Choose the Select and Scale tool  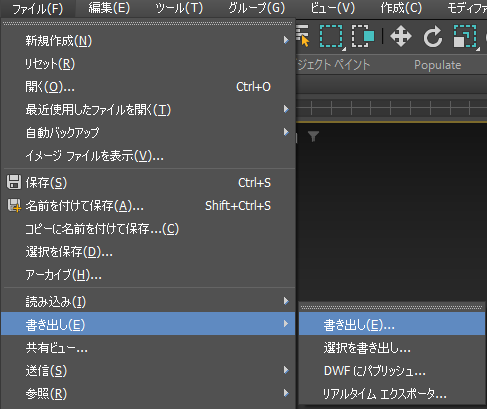click(x=465, y=36)
